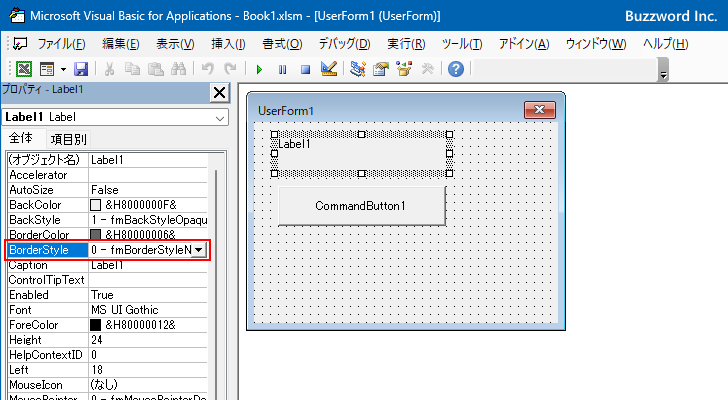728x400 pixels.
Task: Toggle Design Mode icon
Action: tap(329, 69)
